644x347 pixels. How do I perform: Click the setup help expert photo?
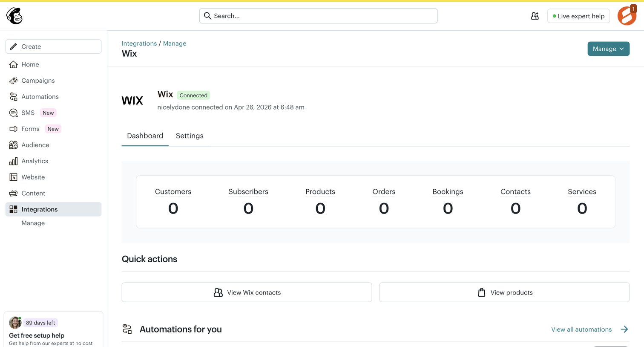[15, 323]
